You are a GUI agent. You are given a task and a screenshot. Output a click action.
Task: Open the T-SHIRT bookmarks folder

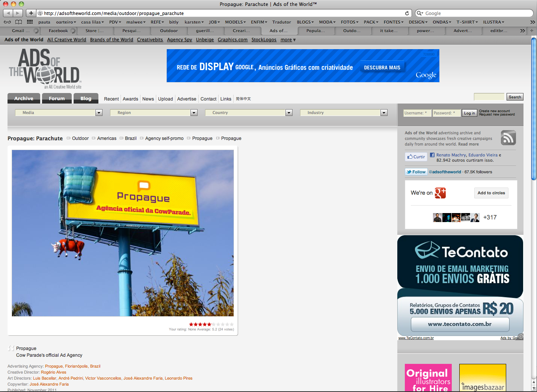coord(467,22)
